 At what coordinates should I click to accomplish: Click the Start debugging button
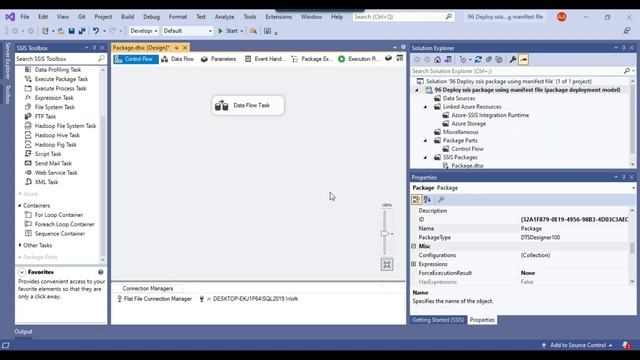pos(228,31)
